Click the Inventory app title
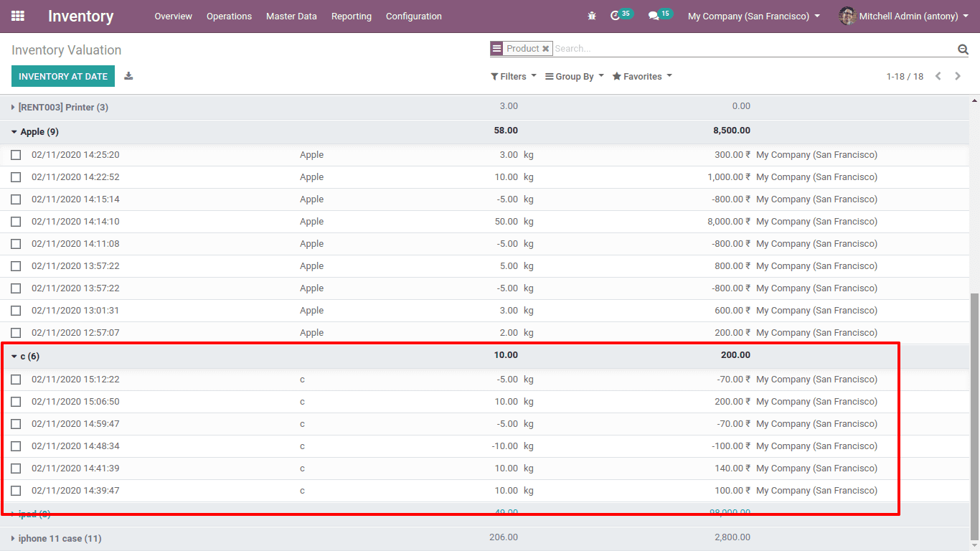Image resolution: width=980 pixels, height=551 pixels. coord(81,16)
